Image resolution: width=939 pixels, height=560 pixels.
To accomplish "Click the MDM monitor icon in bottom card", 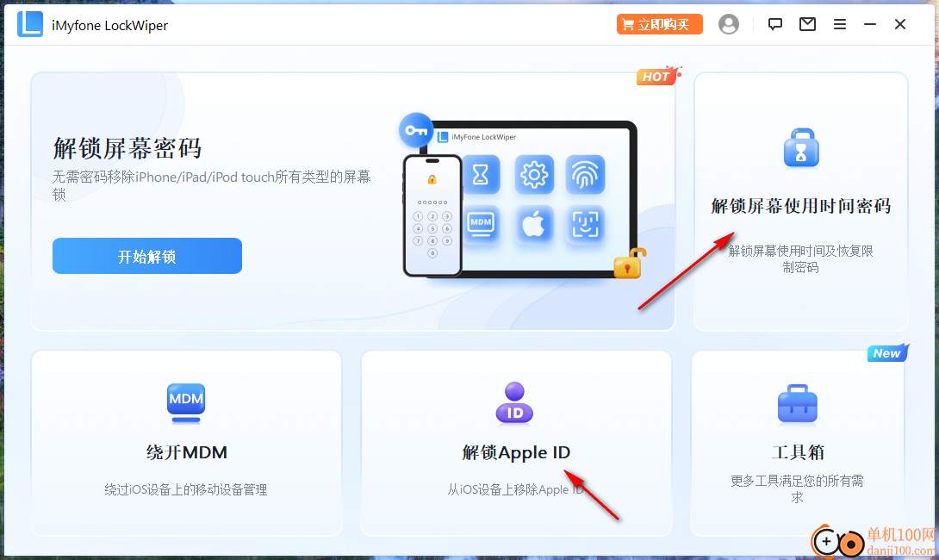I will click(185, 403).
